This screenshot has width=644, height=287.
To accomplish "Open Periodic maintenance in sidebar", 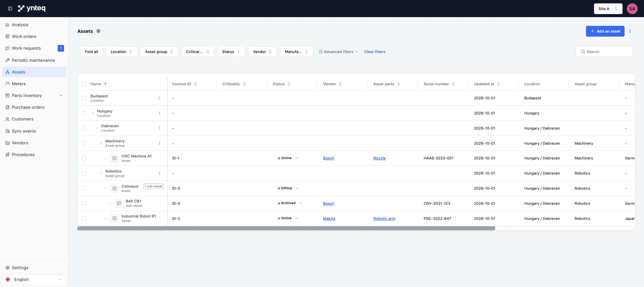I will click(x=34, y=60).
